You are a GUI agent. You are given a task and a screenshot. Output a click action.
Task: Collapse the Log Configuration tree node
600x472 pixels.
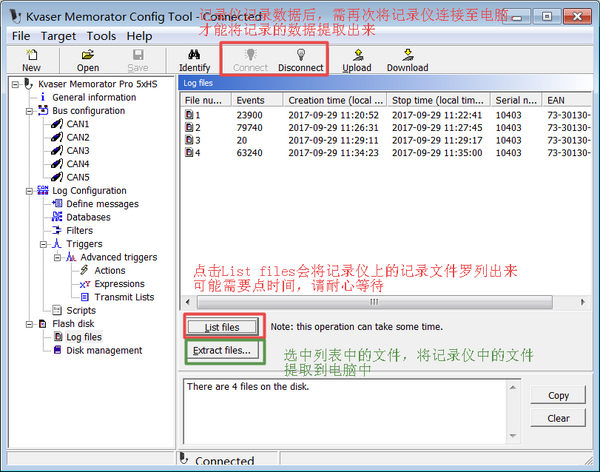click(29, 191)
